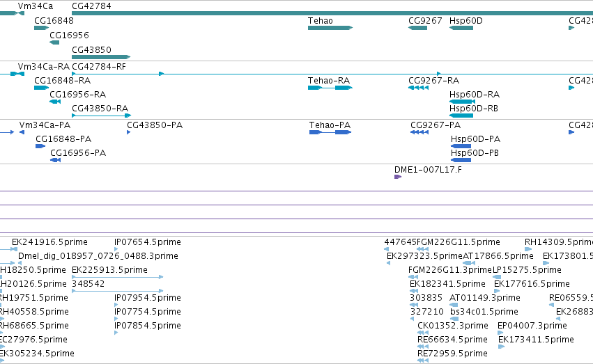The image size is (593, 364).
Task: Select the IP07754.5prime label
Action: coord(148,312)
